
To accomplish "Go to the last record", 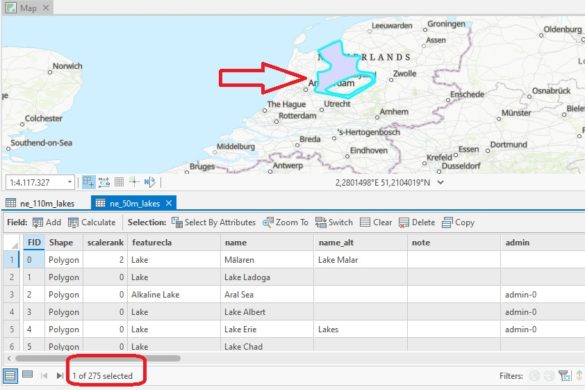I will (x=59, y=375).
